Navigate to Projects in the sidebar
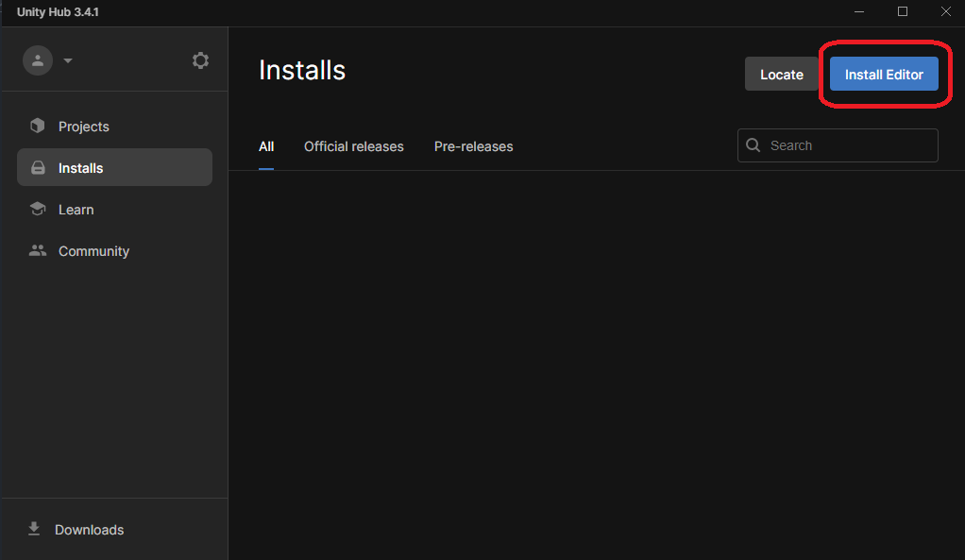The image size is (965, 560). (84, 126)
